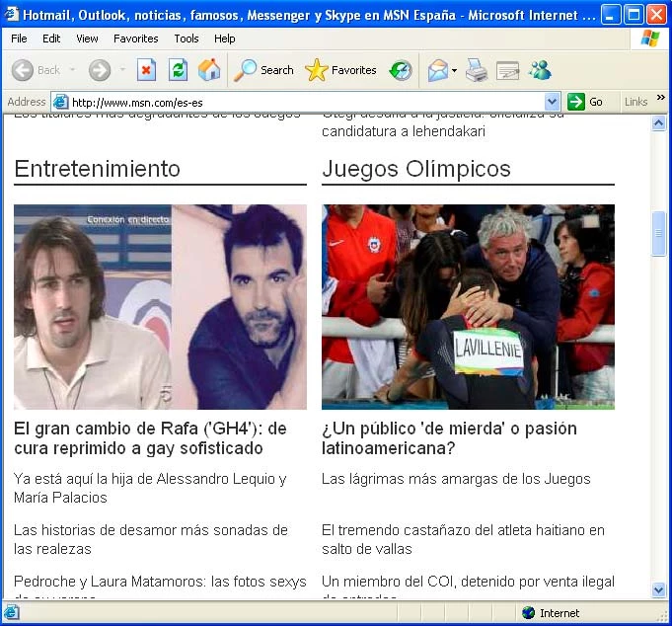Click the 'Internet' security zone text
Viewport: 672px width, 626px height.
tap(560, 613)
